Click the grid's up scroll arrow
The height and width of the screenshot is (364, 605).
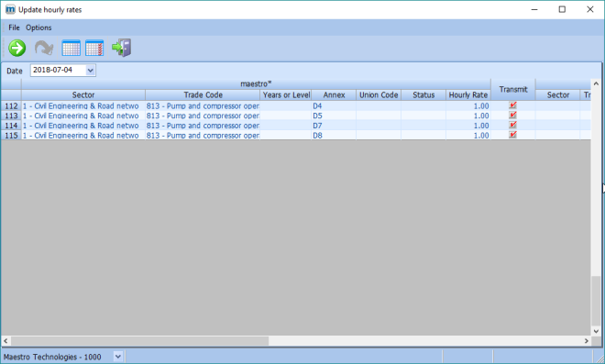(x=596, y=83)
